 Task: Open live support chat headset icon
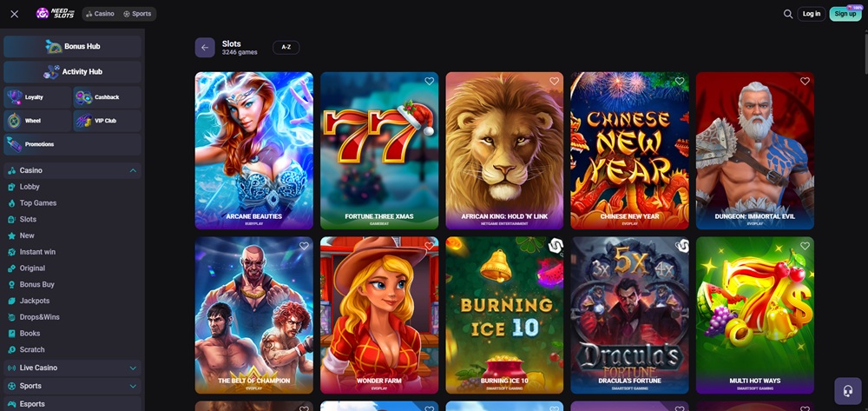(847, 390)
